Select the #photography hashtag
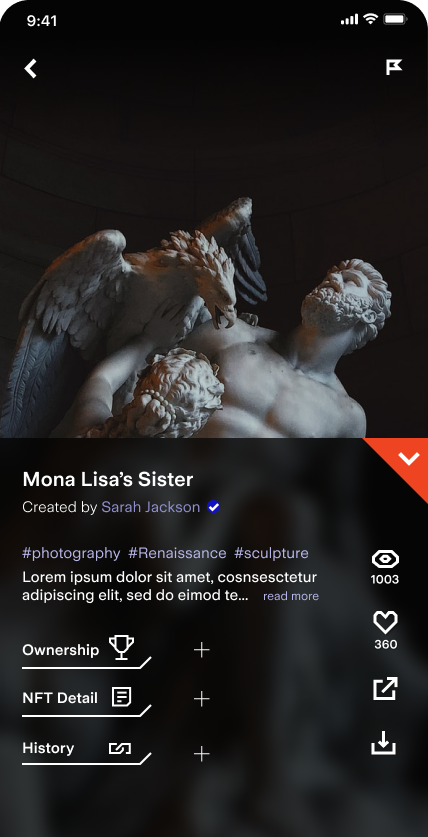Viewport: 428px width, 837px height. point(71,554)
